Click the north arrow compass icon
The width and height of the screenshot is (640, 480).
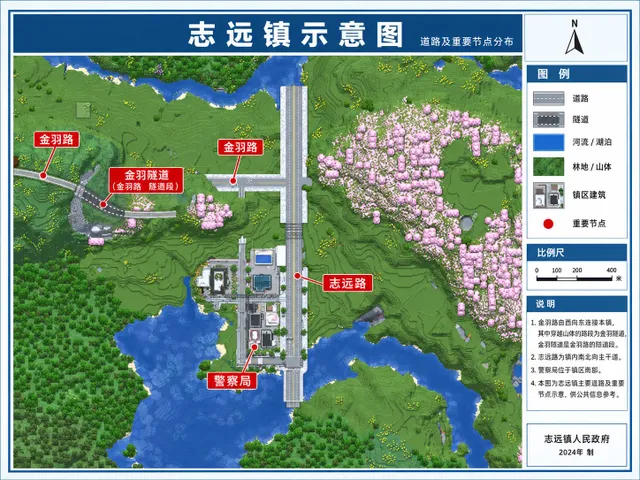pos(574,37)
